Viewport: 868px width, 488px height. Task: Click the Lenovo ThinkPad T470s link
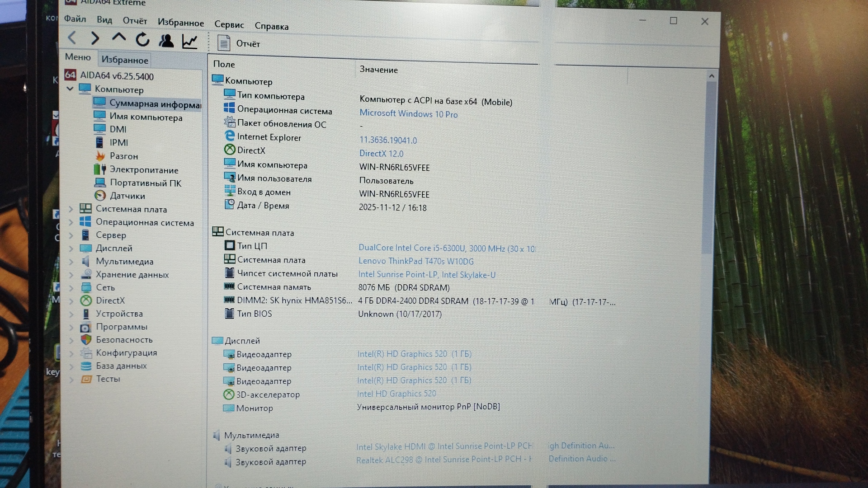[415, 261]
